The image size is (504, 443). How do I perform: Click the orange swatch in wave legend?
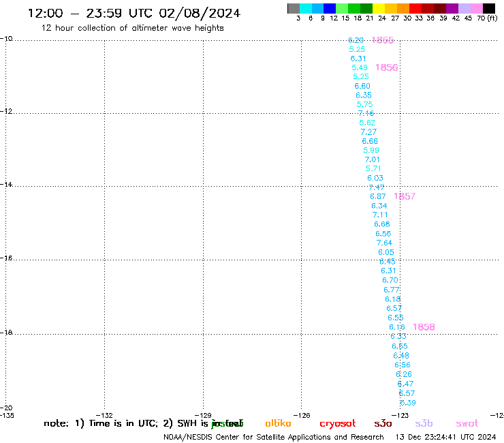(x=403, y=8)
